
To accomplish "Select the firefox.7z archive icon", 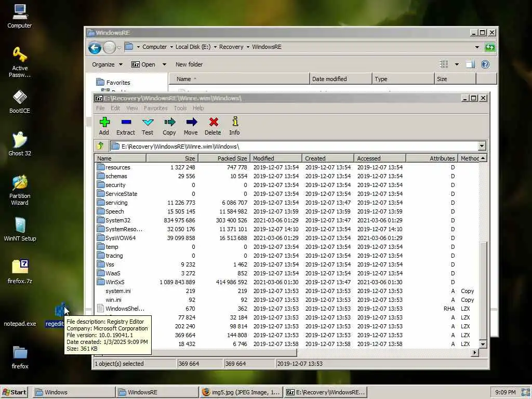I will tap(20, 272).
